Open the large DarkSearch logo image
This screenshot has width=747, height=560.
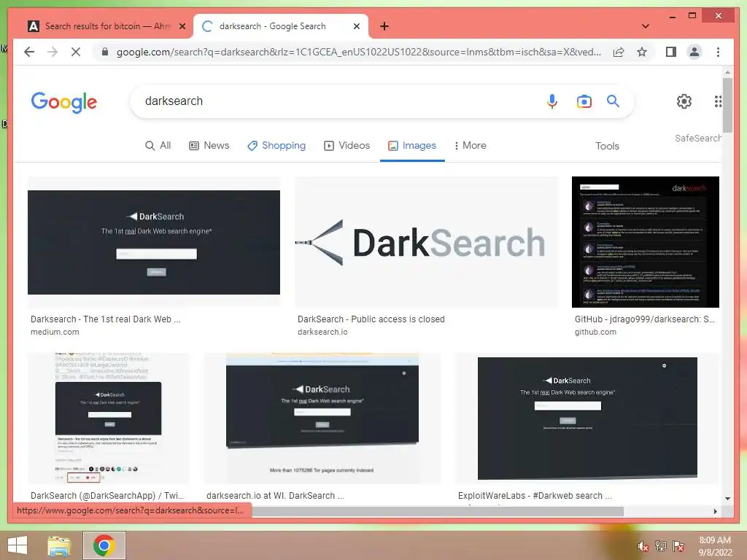point(426,242)
